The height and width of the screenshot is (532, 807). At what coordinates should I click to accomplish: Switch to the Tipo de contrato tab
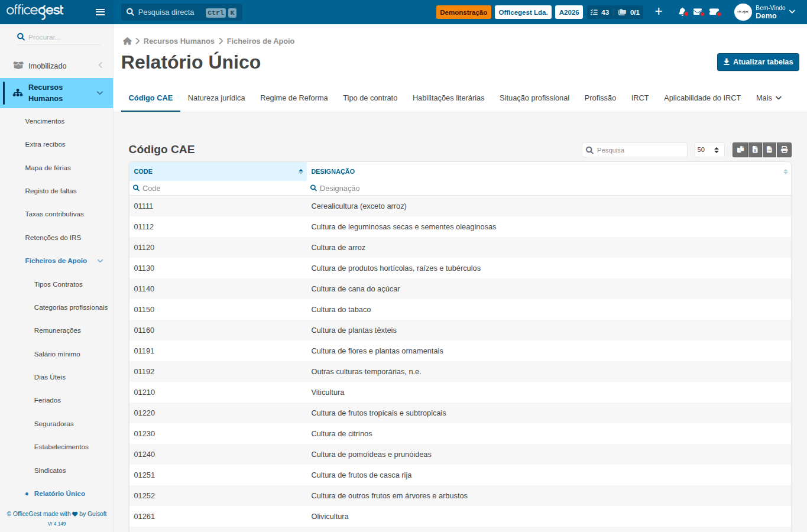click(370, 98)
